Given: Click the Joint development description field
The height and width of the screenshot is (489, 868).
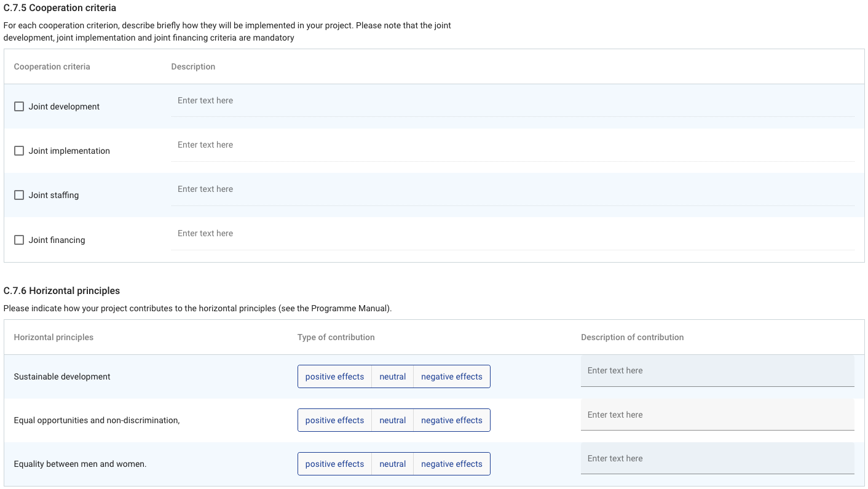Looking at the screenshot, I should click(512, 101).
